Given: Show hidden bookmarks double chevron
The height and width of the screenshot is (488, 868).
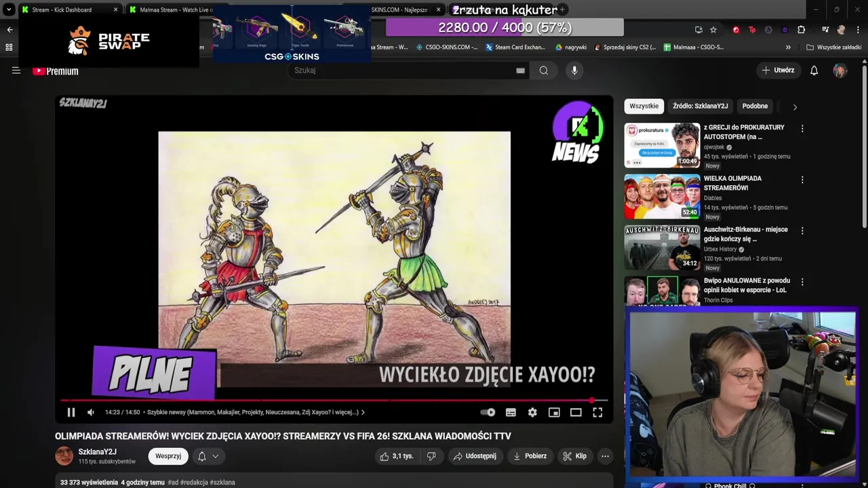Looking at the screenshot, I should [x=788, y=47].
